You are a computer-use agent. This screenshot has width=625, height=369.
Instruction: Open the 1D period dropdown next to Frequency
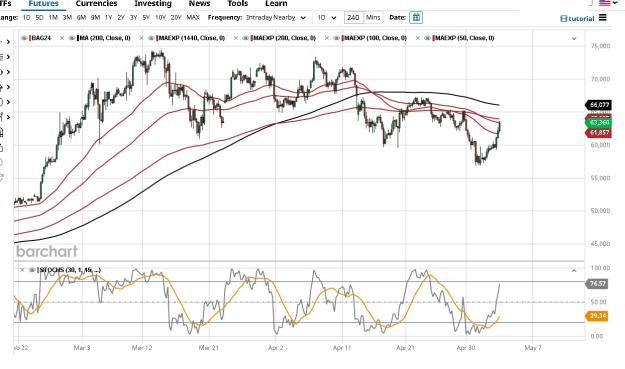(x=326, y=18)
